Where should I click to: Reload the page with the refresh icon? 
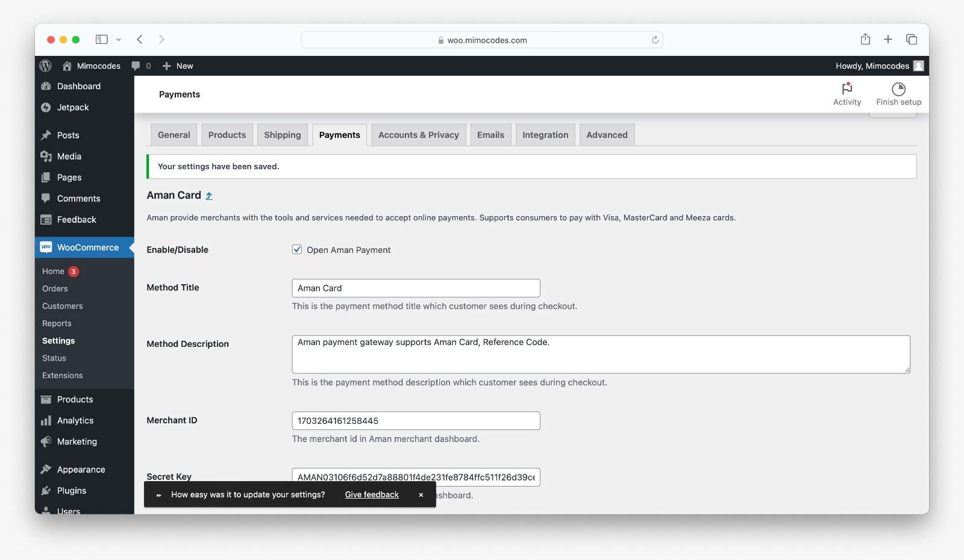pos(655,40)
